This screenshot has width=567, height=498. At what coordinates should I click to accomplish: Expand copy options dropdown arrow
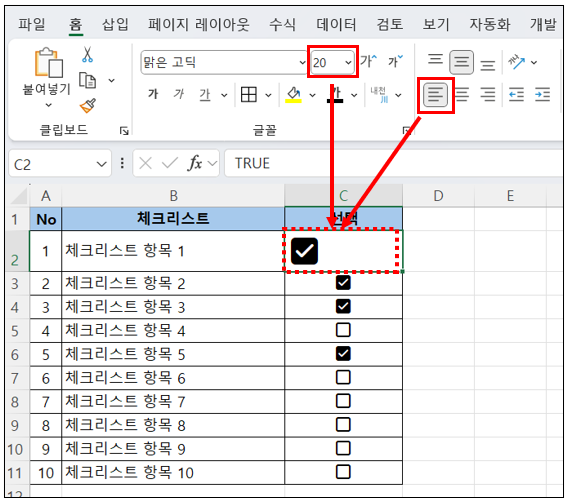(112, 80)
